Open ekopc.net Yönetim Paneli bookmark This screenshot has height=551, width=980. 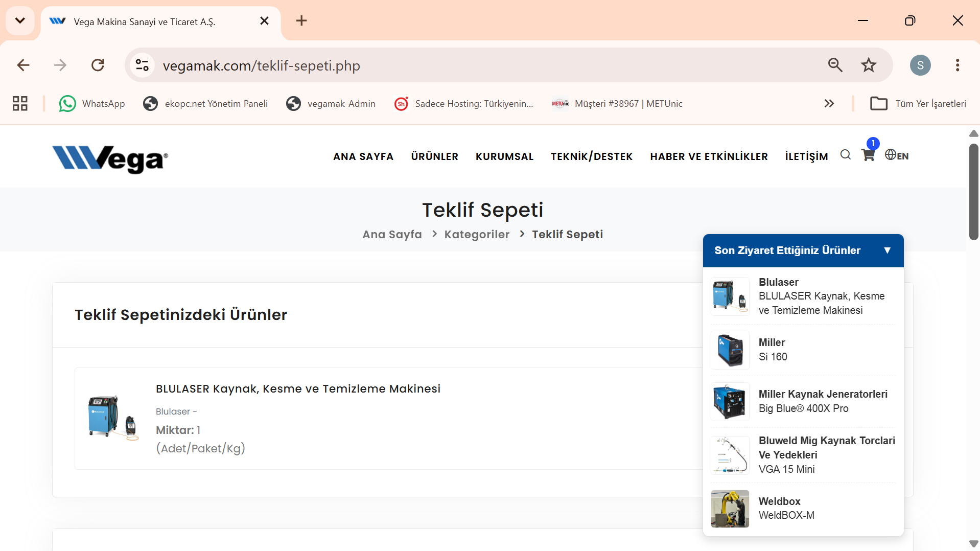[x=205, y=104]
